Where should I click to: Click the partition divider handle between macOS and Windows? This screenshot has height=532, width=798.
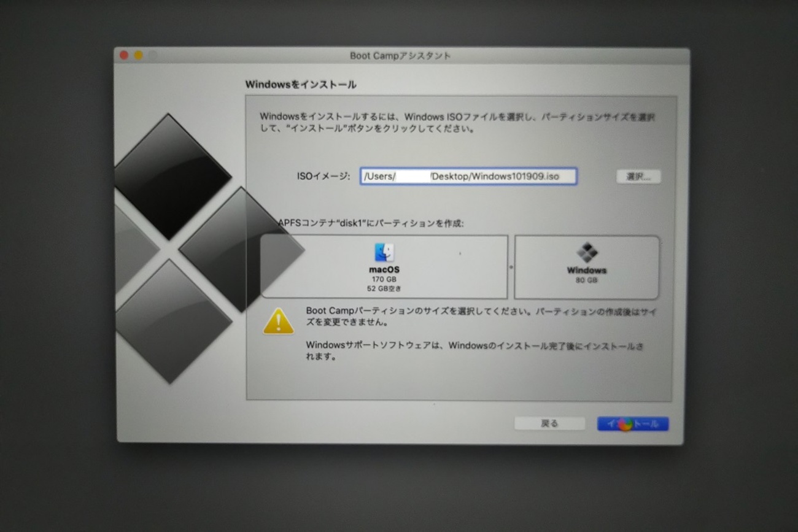point(511,267)
